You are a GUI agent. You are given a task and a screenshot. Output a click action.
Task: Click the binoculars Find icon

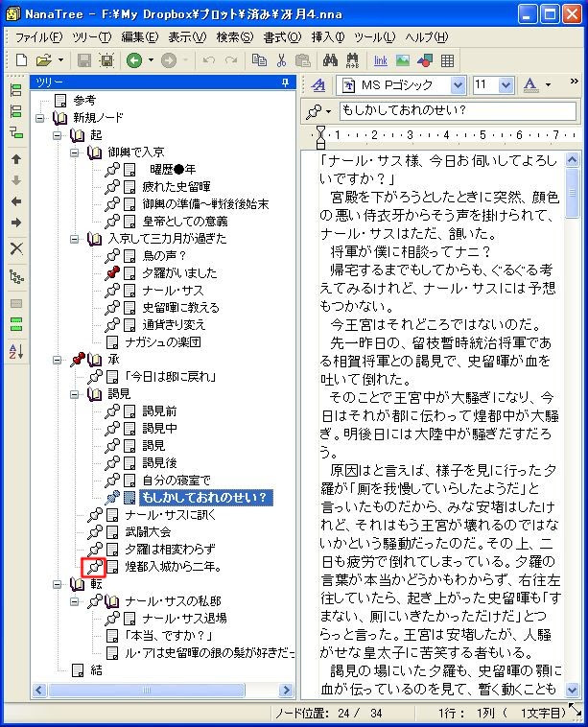(x=330, y=60)
